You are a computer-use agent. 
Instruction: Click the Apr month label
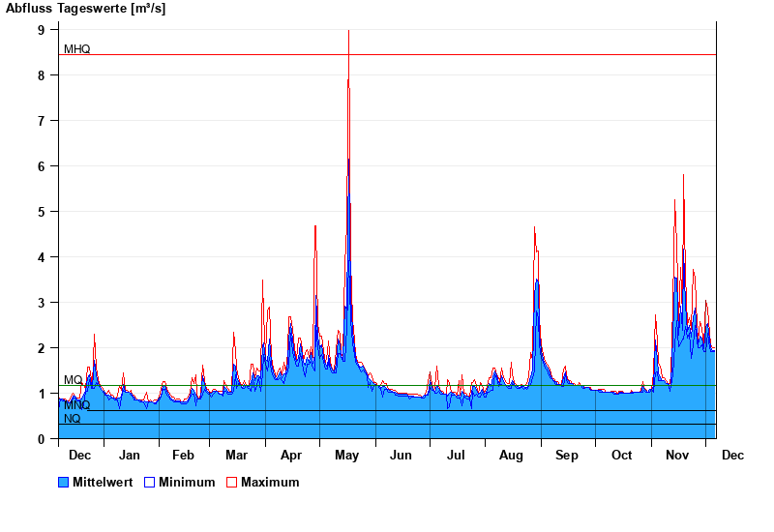(x=291, y=455)
